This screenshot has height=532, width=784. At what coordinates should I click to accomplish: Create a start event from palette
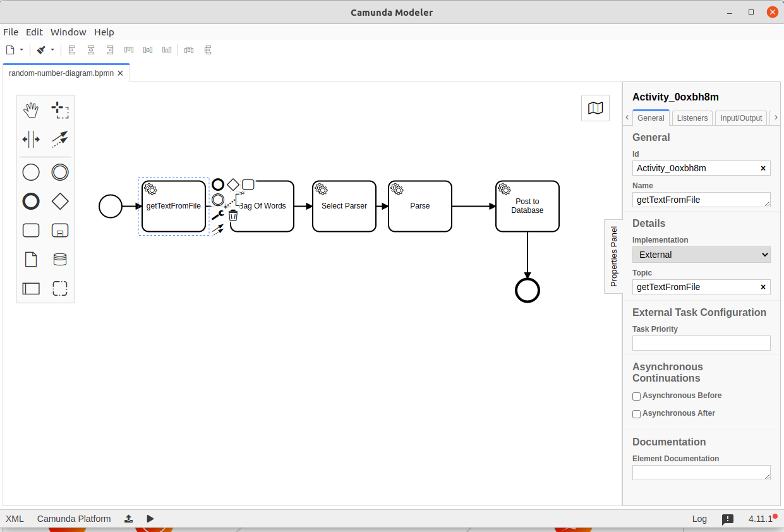(31, 172)
